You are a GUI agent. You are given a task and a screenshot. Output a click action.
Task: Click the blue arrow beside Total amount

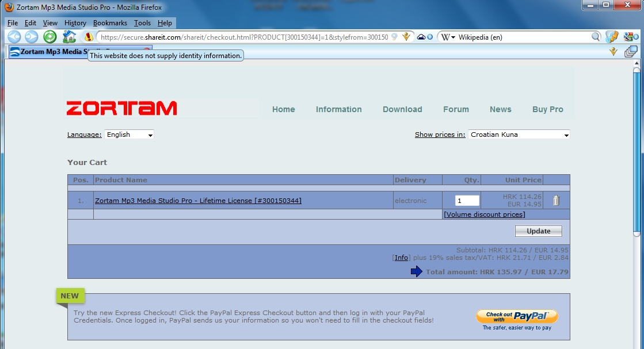coord(417,271)
